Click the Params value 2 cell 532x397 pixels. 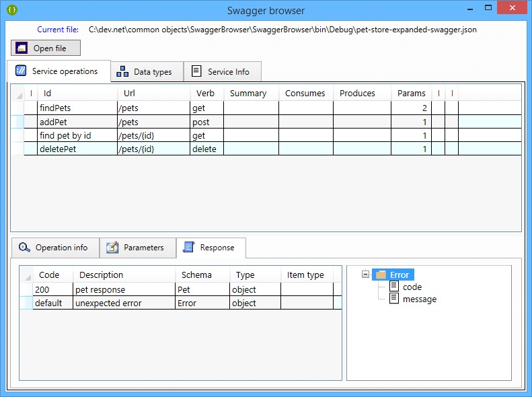411,108
